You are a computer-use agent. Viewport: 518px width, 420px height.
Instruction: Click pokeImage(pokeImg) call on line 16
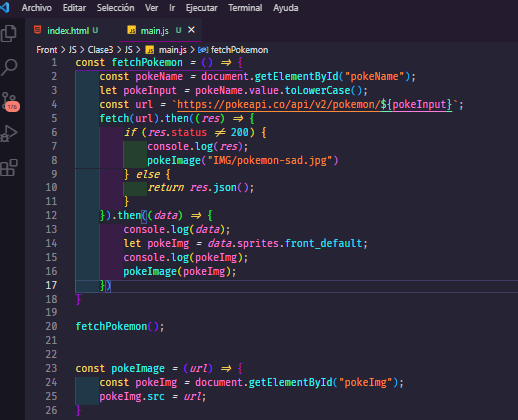coord(179,272)
